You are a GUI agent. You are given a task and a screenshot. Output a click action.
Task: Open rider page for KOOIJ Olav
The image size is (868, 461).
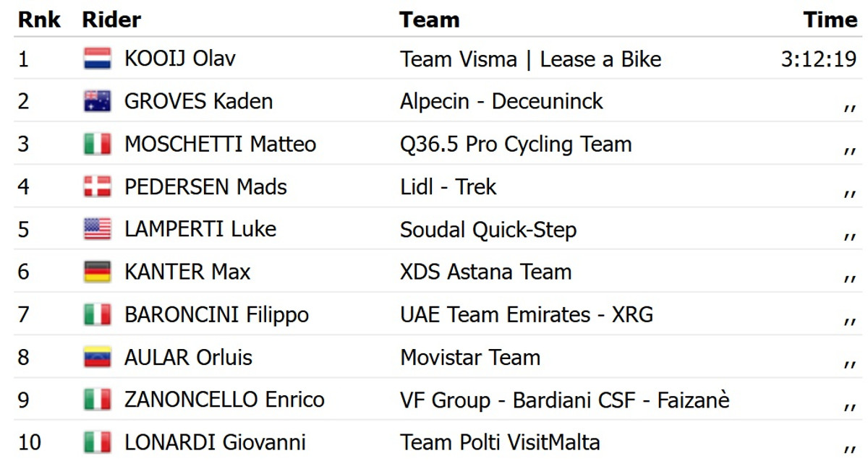pyautogui.click(x=180, y=59)
